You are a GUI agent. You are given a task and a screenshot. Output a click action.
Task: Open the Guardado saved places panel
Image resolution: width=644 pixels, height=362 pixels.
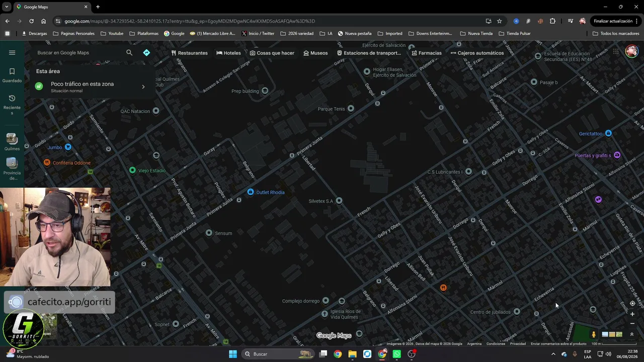(12, 75)
